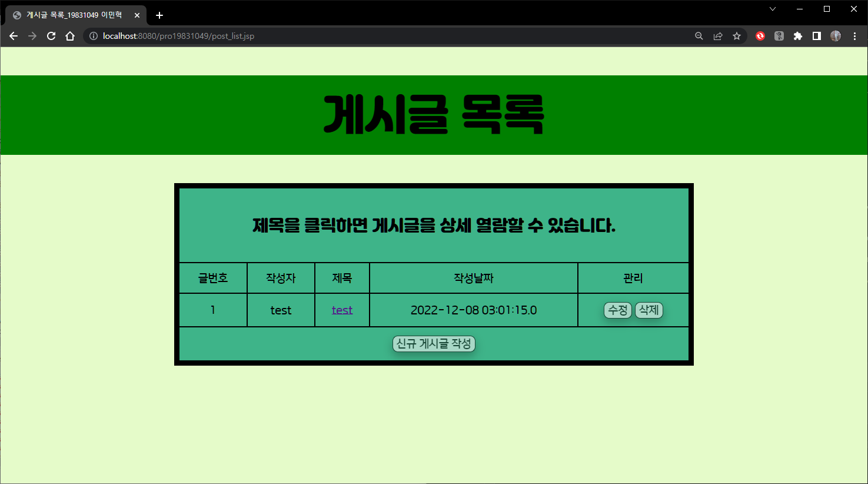Click the tab search chevron in titlebar
Screen dimensions: 868x484
pos(771,9)
